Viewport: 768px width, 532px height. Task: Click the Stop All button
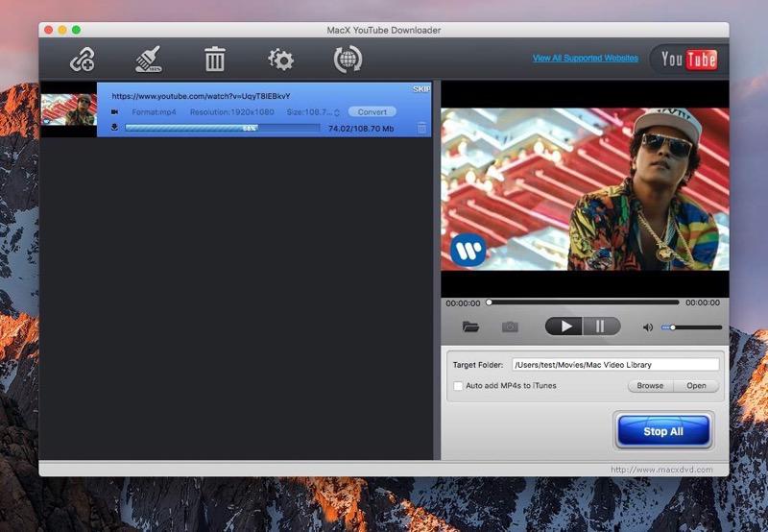[x=663, y=431]
